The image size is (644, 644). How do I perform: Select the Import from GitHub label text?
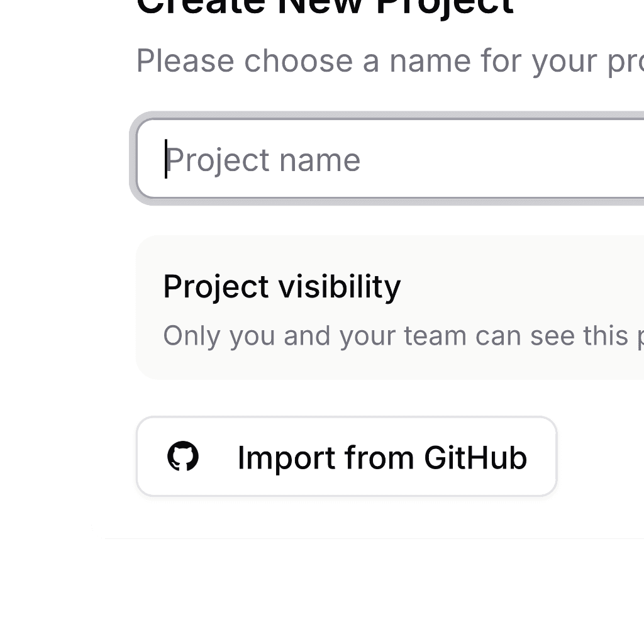click(x=382, y=457)
